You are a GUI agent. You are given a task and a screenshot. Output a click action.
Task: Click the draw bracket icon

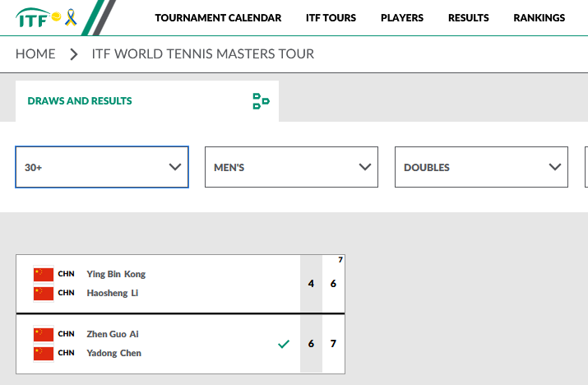(261, 101)
